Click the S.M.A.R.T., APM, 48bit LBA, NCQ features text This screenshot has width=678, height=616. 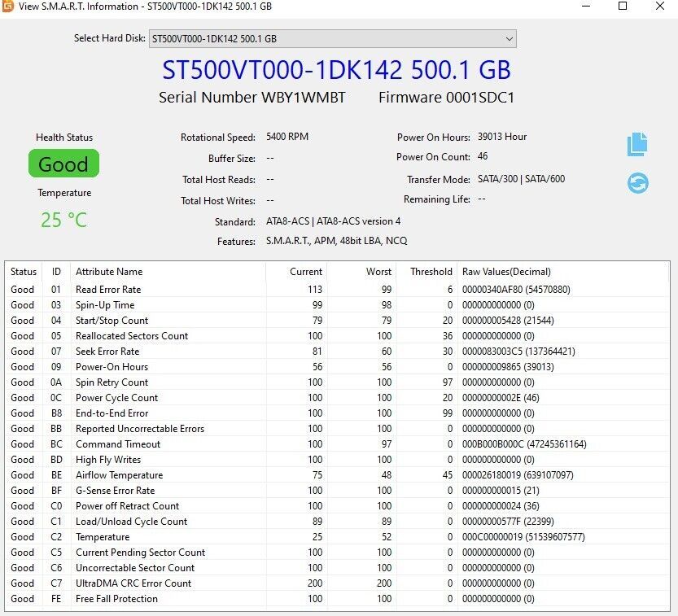coord(336,241)
